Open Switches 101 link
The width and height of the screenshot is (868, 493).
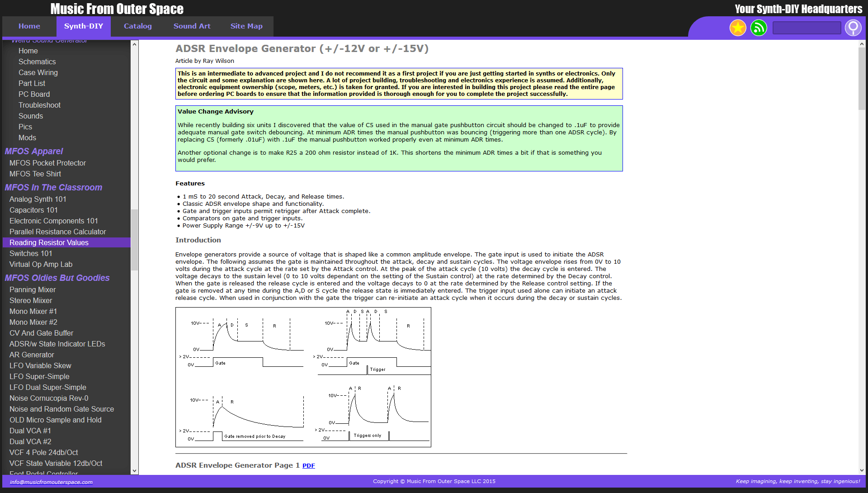[31, 253]
